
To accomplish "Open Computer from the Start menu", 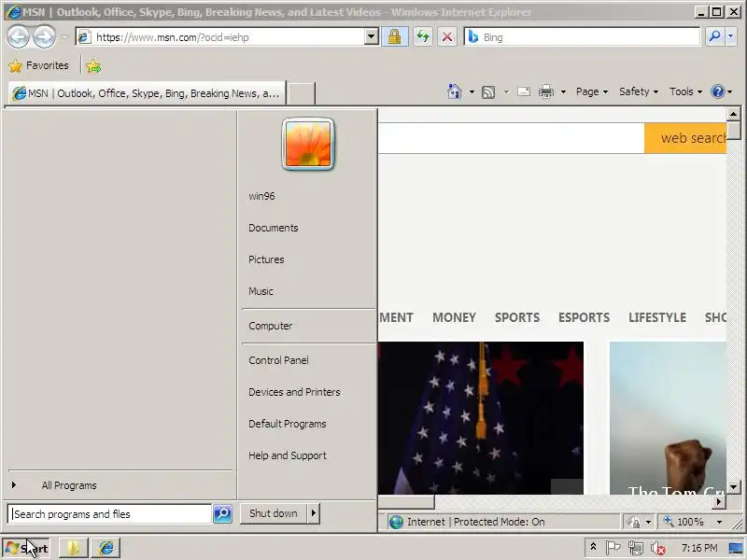I will coord(270,326).
